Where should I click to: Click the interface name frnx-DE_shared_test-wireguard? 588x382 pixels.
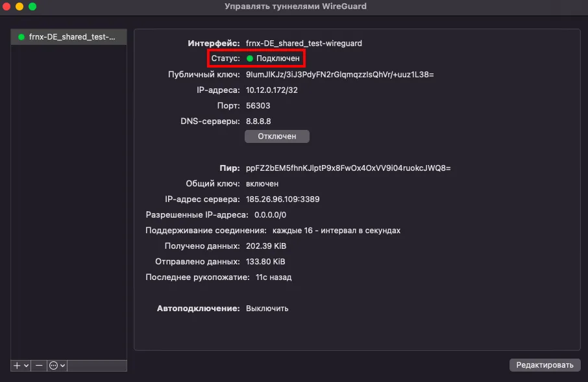[x=304, y=43]
